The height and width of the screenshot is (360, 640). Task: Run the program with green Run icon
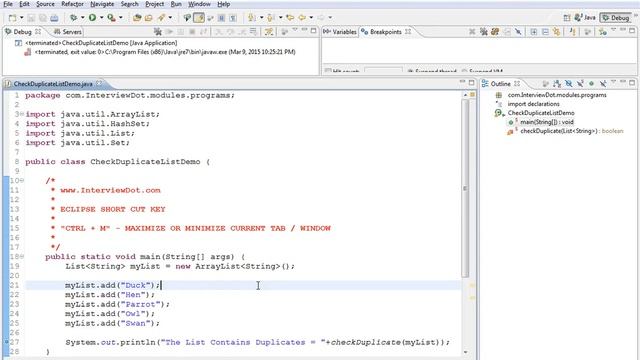coord(92,18)
